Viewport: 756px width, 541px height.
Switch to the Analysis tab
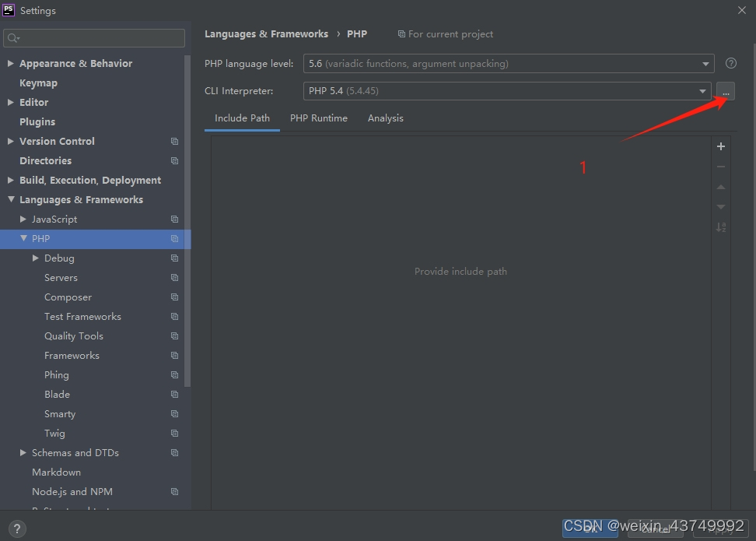pyautogui.click(x=385, y=118)
